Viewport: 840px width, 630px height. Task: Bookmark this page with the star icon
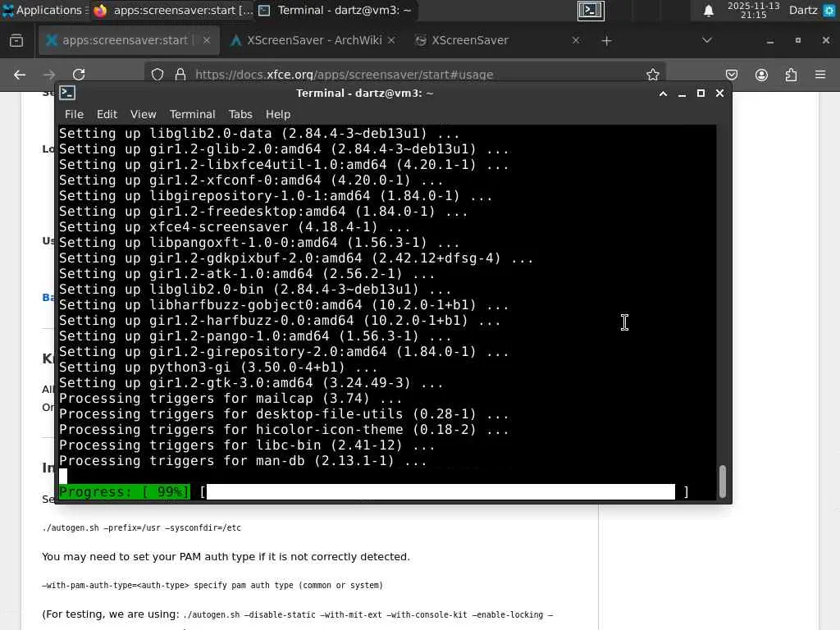[x=652, y=75]
